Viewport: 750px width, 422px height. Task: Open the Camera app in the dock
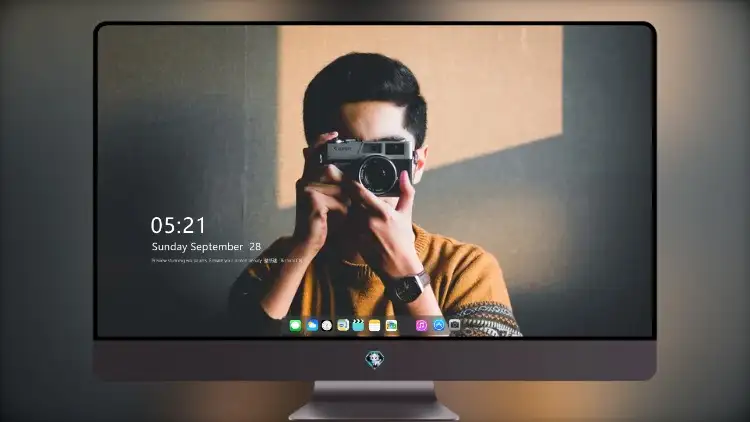[454, 325]
